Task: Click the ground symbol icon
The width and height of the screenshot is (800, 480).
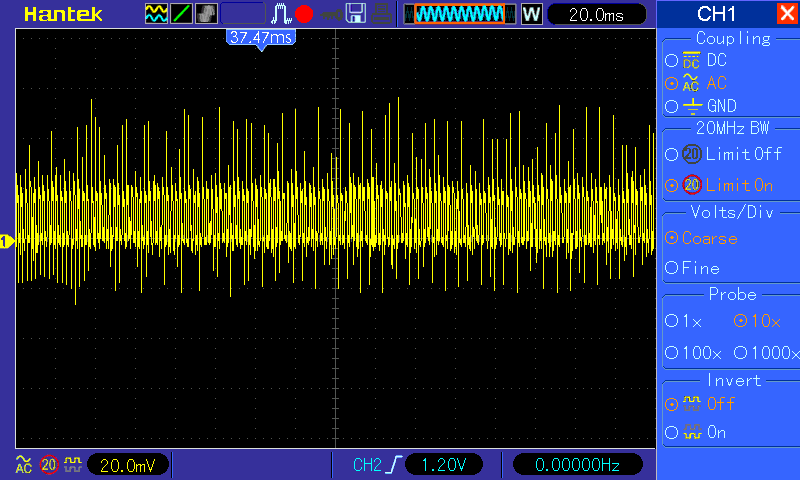Action: [692, 106]
